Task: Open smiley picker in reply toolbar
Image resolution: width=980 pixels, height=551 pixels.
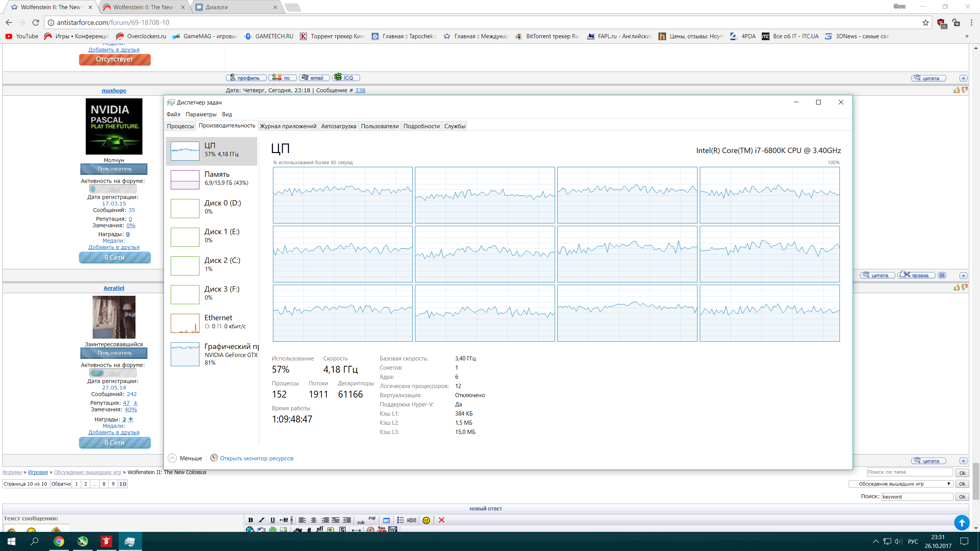Action: coord(426,520)
